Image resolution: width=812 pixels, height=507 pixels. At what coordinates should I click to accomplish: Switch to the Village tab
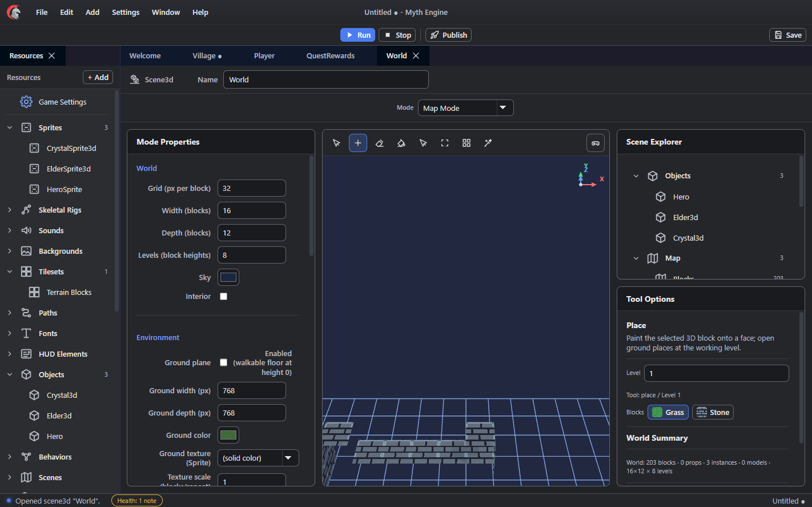point(207,55)
